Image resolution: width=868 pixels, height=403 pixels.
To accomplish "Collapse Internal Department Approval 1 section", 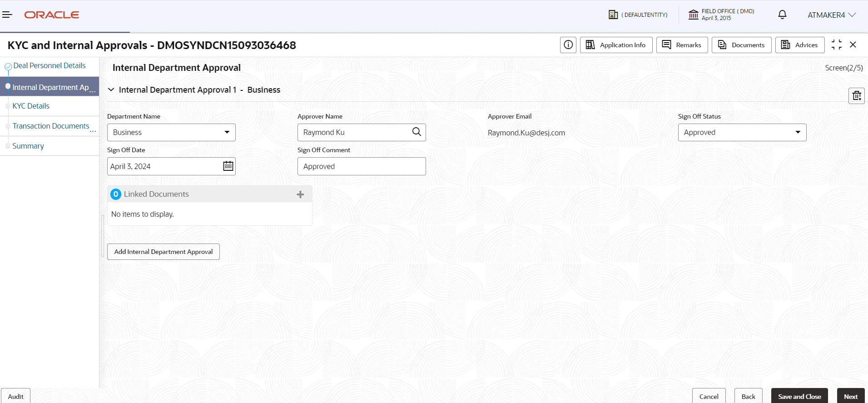I will coord(111,90).
